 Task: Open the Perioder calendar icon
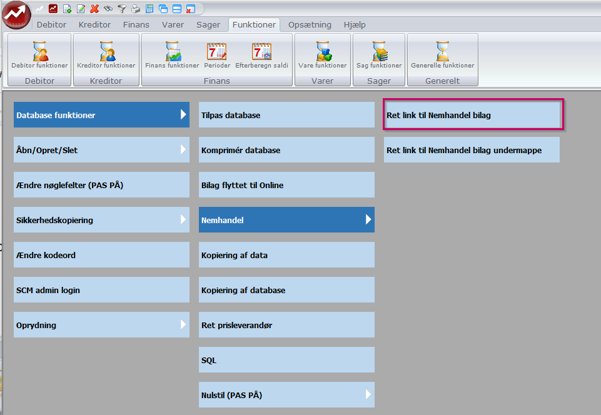pos(217,54)
